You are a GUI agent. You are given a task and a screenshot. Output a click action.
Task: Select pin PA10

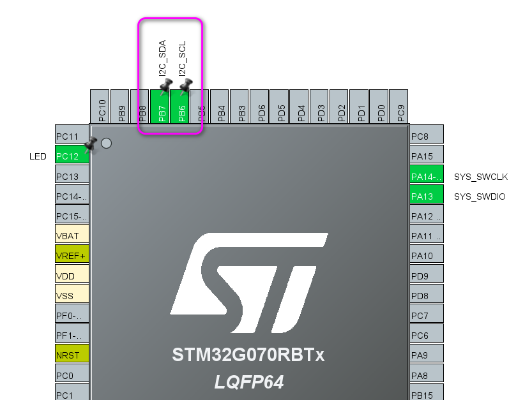(427, 254)
